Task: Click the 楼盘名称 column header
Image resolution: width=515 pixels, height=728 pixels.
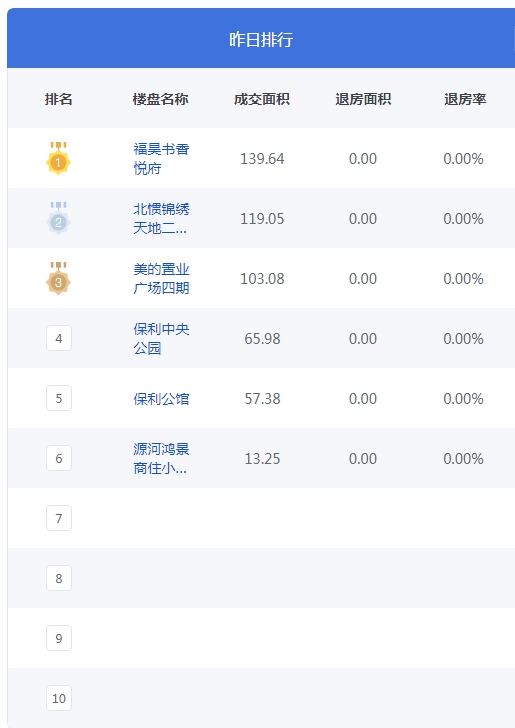Action: pyautogui.click(x=160, y=99)
